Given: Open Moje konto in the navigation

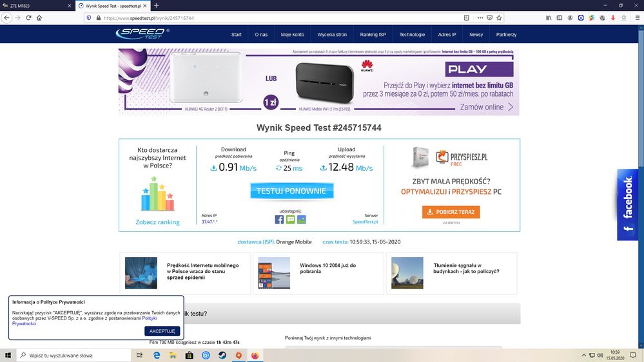Looking at the screenshot, I should [x=293, y=35].
